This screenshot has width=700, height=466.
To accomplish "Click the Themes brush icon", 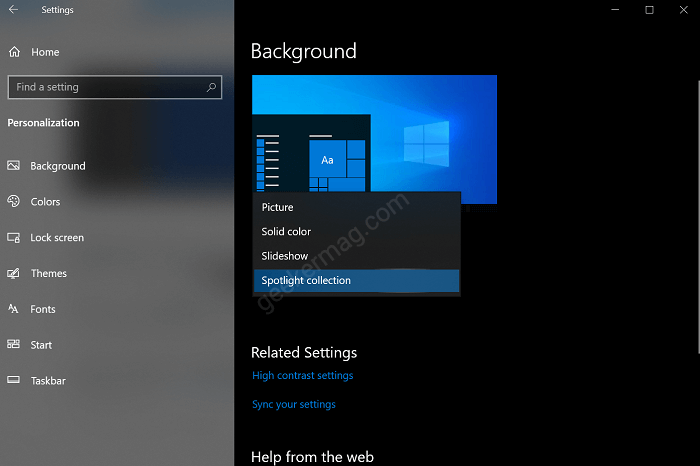I will coord(13,273).
